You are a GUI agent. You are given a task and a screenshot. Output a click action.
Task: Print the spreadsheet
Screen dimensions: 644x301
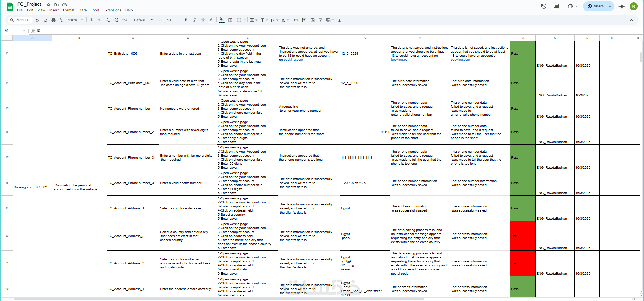[53, 20]
